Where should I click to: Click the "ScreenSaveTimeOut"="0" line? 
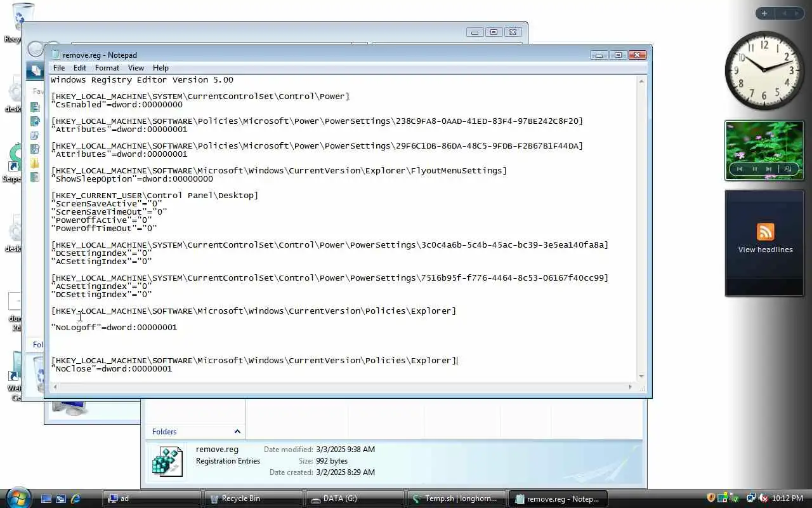pyautogui.click(x=109, y=212)
